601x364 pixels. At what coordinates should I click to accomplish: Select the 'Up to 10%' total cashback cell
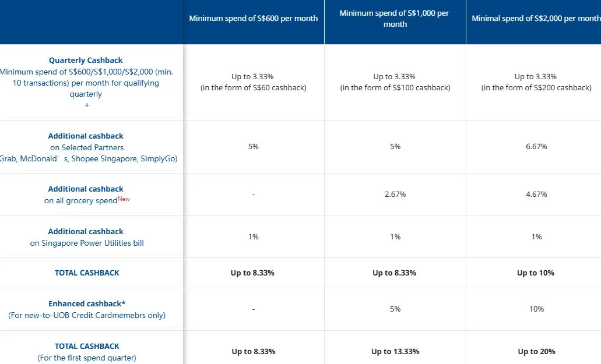tap(536, 273)
